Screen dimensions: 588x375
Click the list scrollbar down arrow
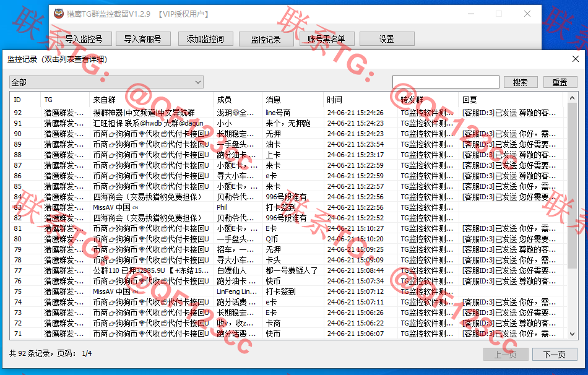tap(572, 334)
